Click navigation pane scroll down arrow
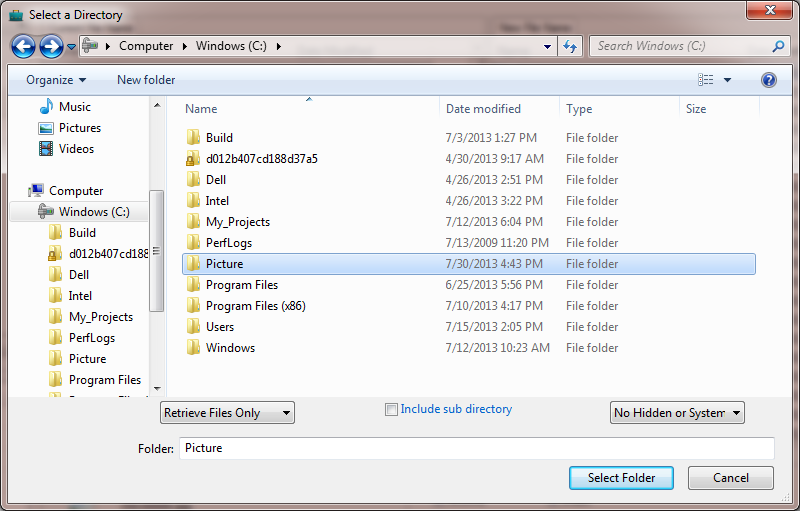 [157, 389]
